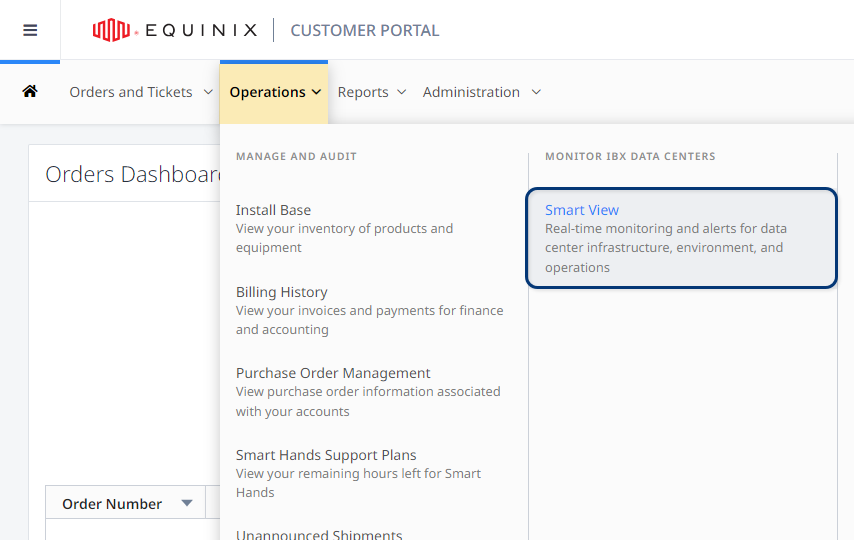Click 'View purchase order information' description
This screenshot has width=854, height=540.
[x=368, y=401]
